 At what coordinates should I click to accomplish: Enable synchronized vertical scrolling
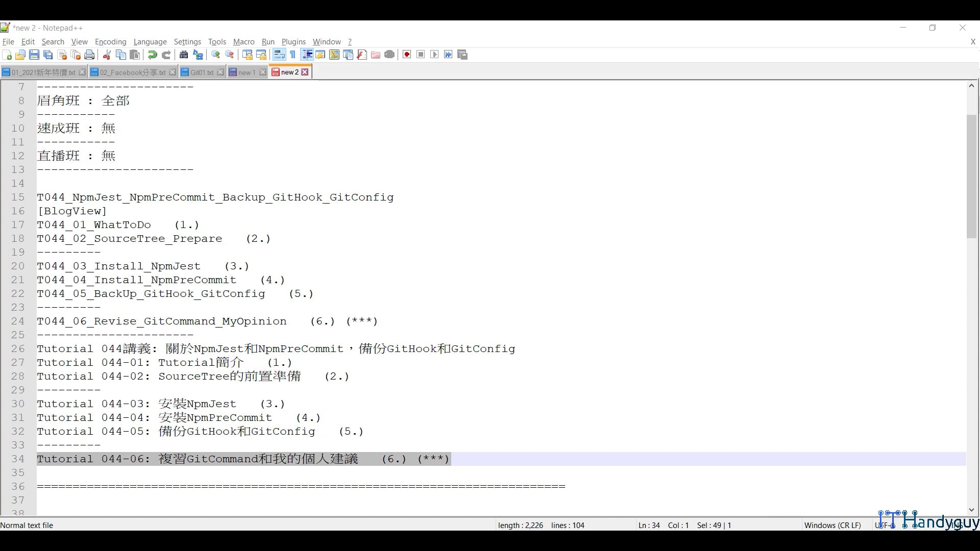[246, 55]
